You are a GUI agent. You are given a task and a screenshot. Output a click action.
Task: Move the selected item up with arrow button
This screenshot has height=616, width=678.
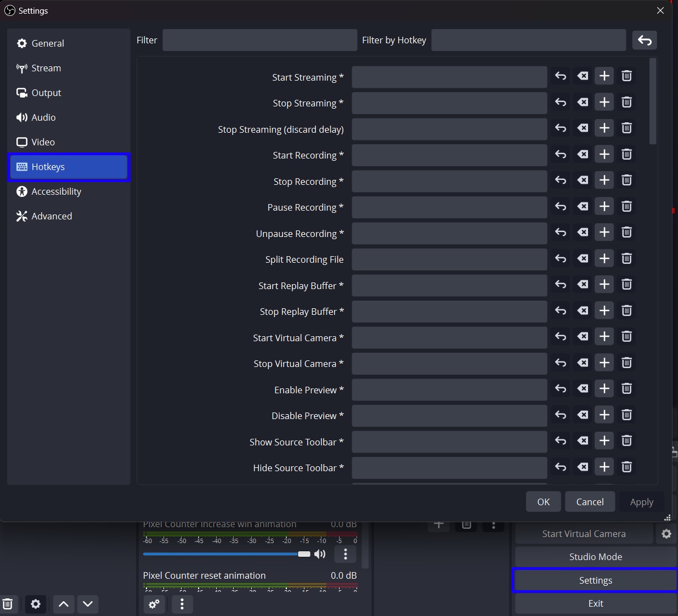pyautogui.click(x=64, y=604)
